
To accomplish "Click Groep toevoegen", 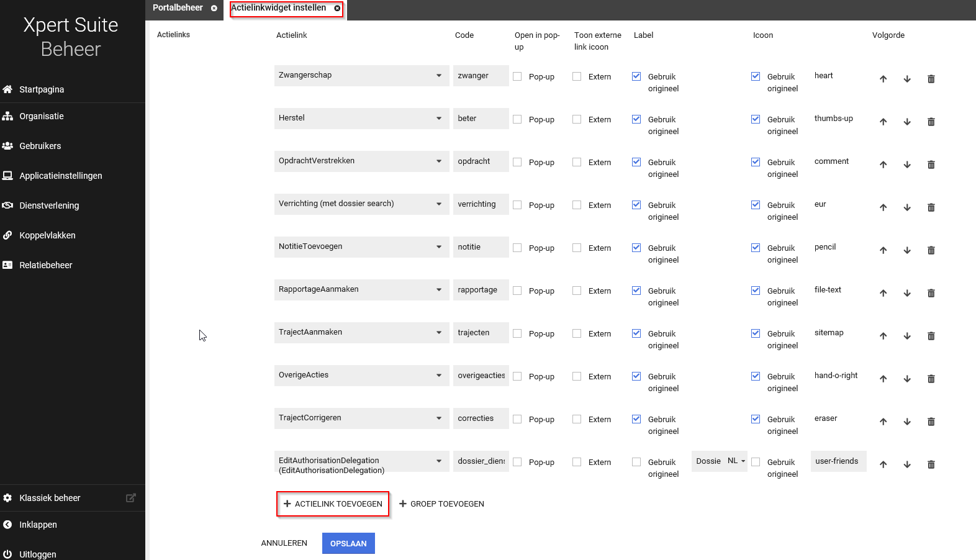I will (441, 504).
